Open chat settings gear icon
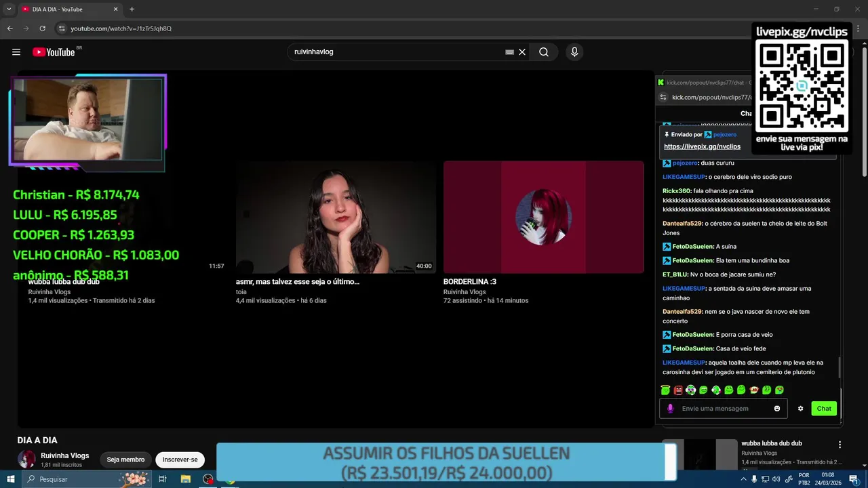 800,409
